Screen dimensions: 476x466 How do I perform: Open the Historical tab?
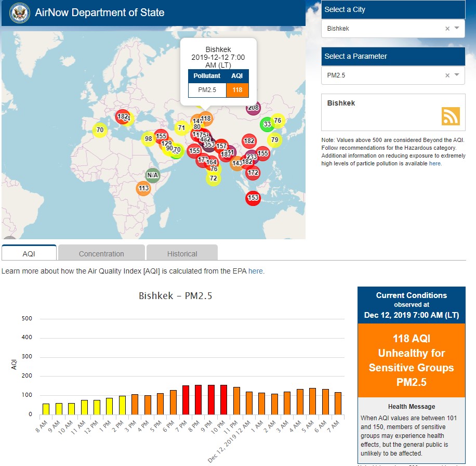pyautogui.click(x=182, y=254)
